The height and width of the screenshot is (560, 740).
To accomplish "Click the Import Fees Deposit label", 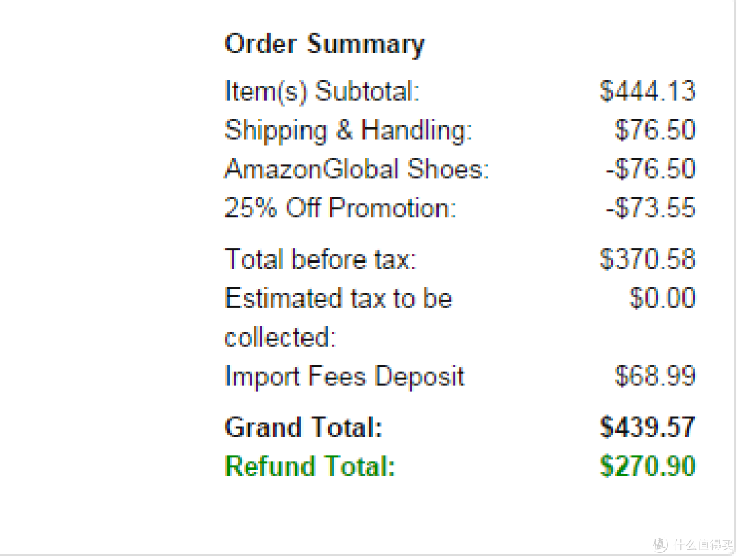I will (x=345, y=377).
